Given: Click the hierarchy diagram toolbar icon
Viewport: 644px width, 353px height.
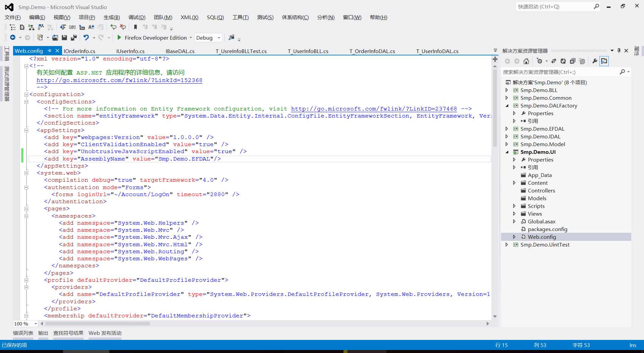Looking at the screenshot, I should [31, 27].
